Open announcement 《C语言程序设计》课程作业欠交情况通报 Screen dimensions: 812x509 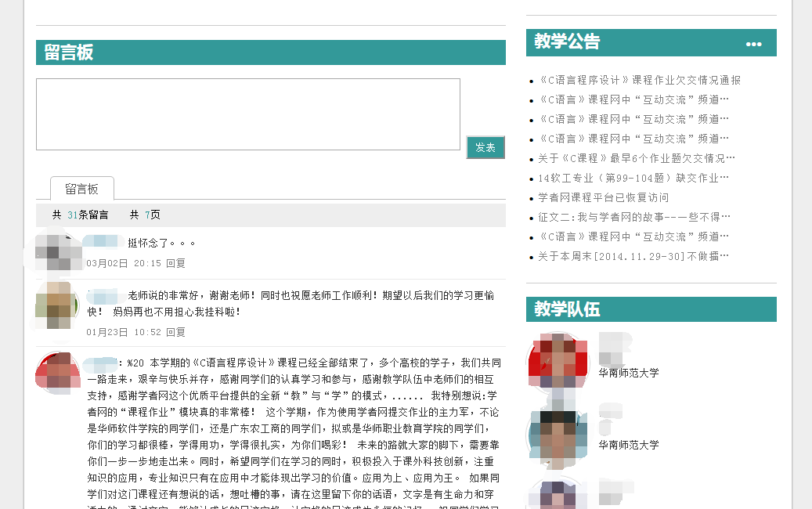click(x=639, y=80)
